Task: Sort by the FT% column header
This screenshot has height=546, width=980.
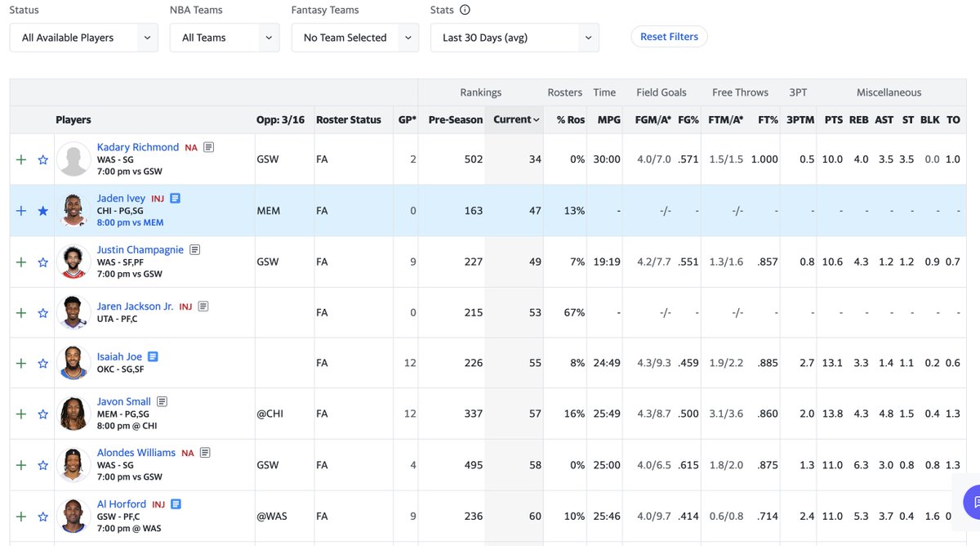Action: 768,119
